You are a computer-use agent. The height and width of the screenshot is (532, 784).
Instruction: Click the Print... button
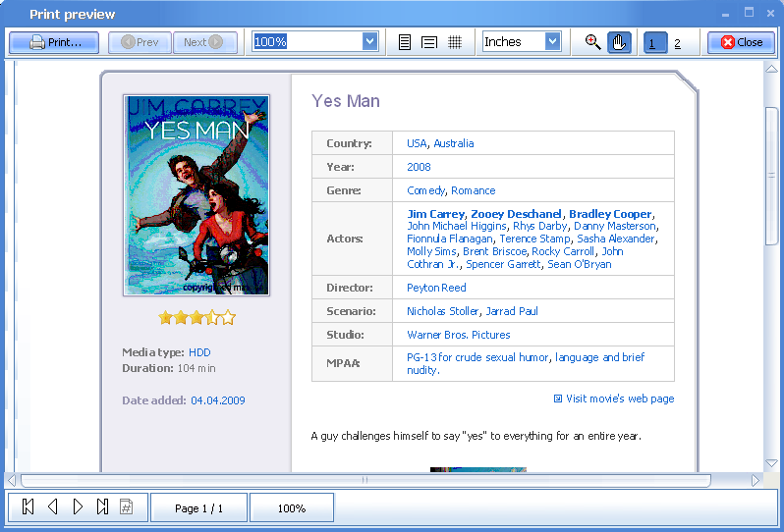pos(54,42)
